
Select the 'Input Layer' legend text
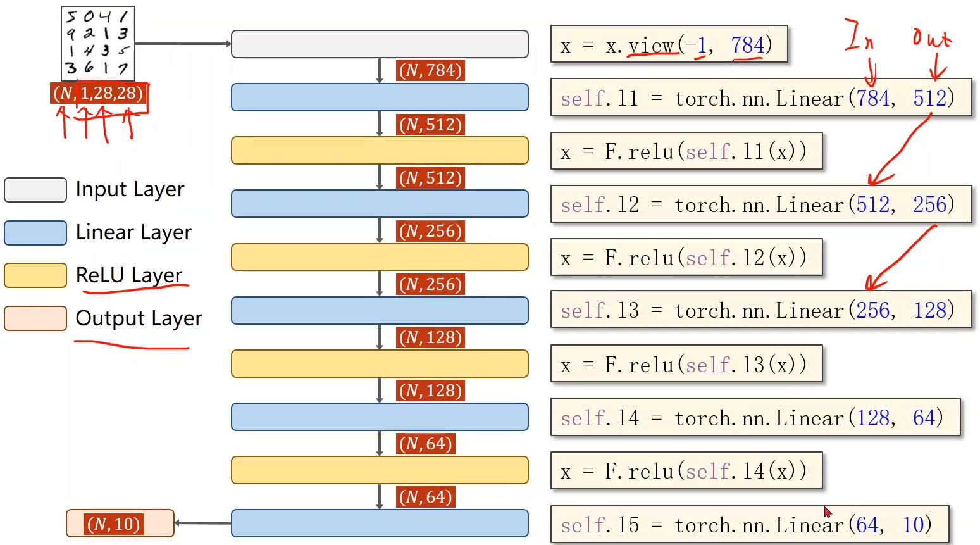(x=130, y=189)
